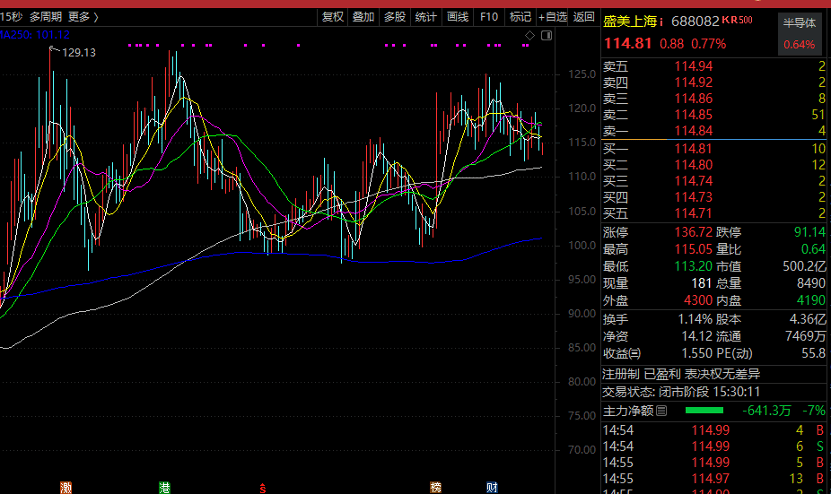
Task: Click the 激 event marker on timeline
Action: 66,488
